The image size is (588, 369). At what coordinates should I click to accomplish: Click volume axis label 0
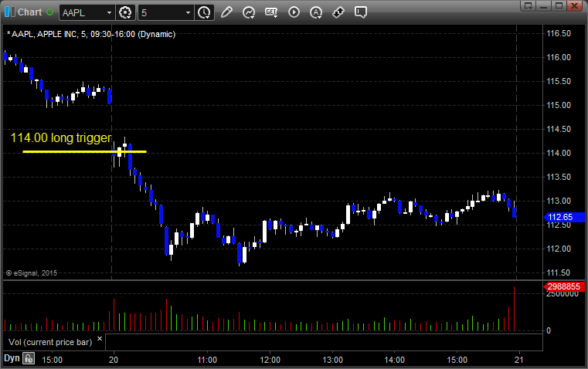(549, 331)
